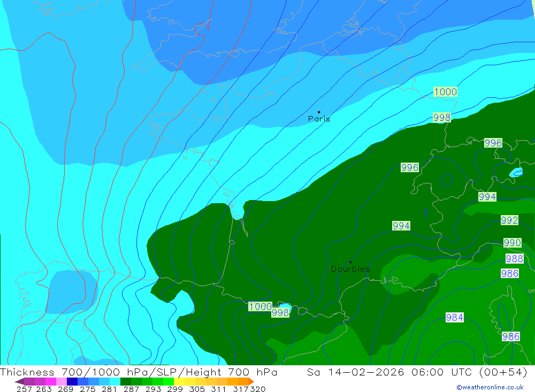Click the 263 legend value

44,389
